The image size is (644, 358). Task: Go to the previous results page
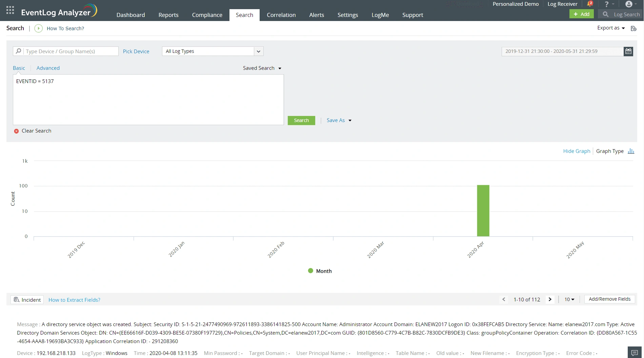[x=504, y=299]
